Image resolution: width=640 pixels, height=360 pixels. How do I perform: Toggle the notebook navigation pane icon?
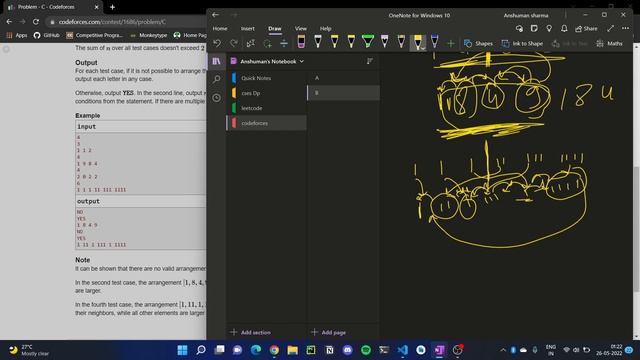tap(216, 61)
